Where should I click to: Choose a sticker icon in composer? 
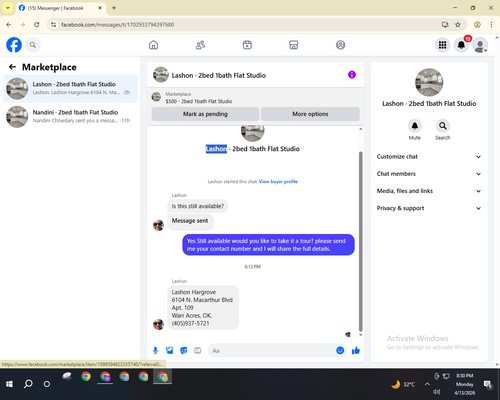coord(184,350)
